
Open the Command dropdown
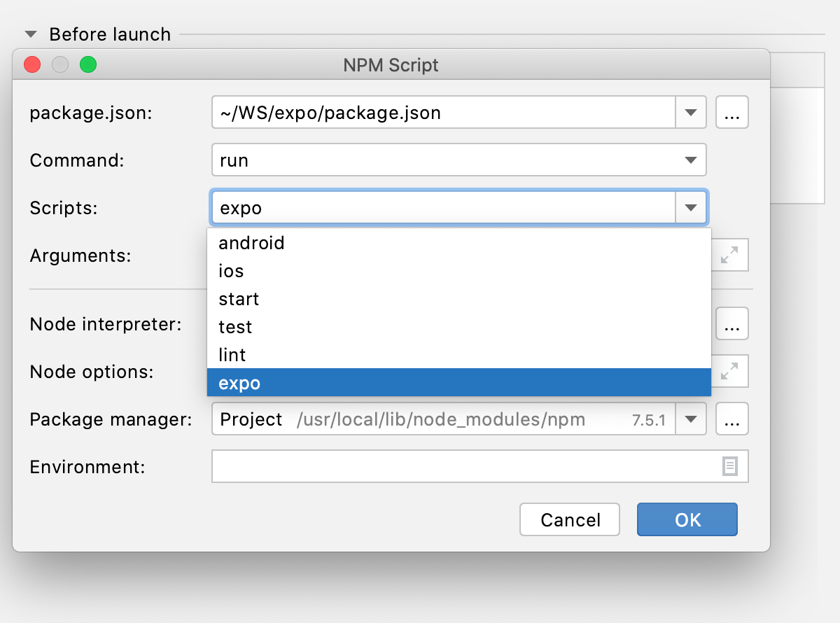tap(692, 160)
